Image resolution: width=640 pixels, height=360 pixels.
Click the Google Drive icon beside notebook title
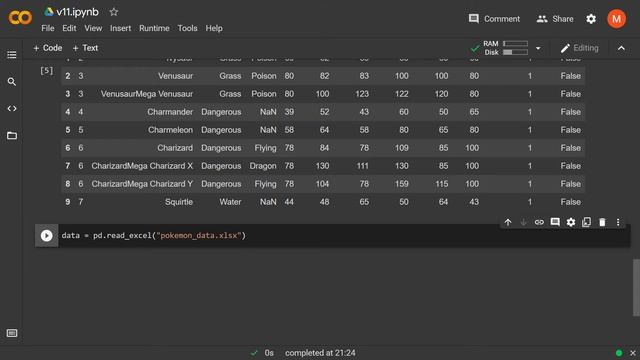pos(49,12)
